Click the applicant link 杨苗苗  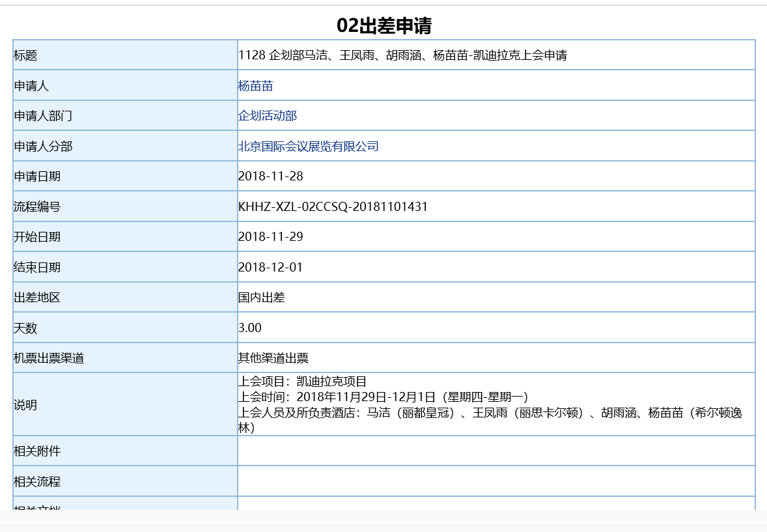[x=255, y=86]
